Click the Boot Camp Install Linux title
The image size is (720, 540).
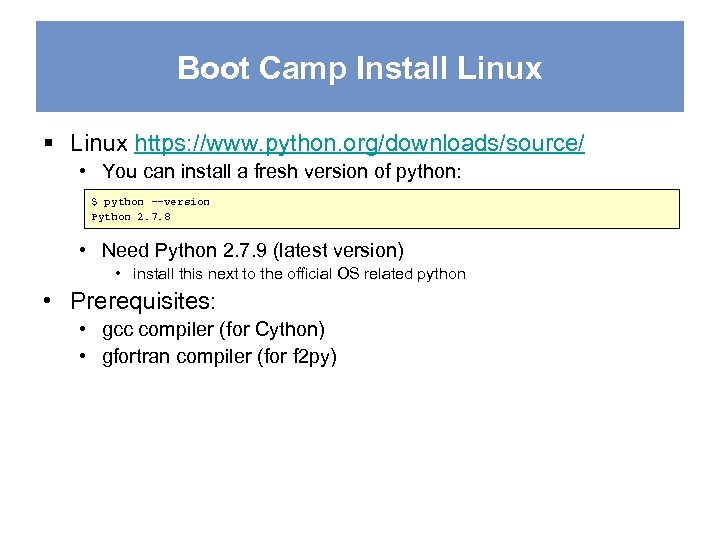(359, 68)
